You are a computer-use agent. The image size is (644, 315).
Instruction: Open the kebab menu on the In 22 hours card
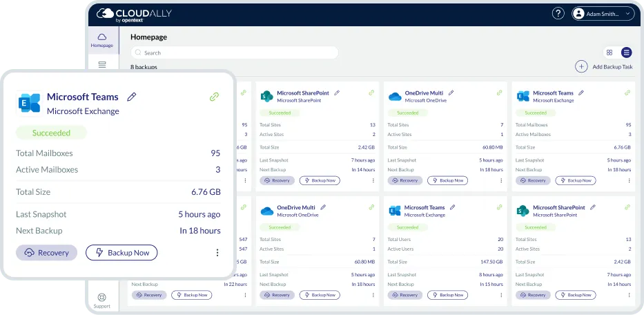(245, 295)
